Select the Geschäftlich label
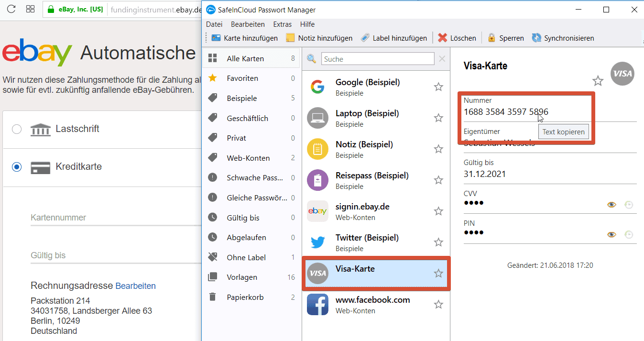The image size is (644, 341). (251, 118)
